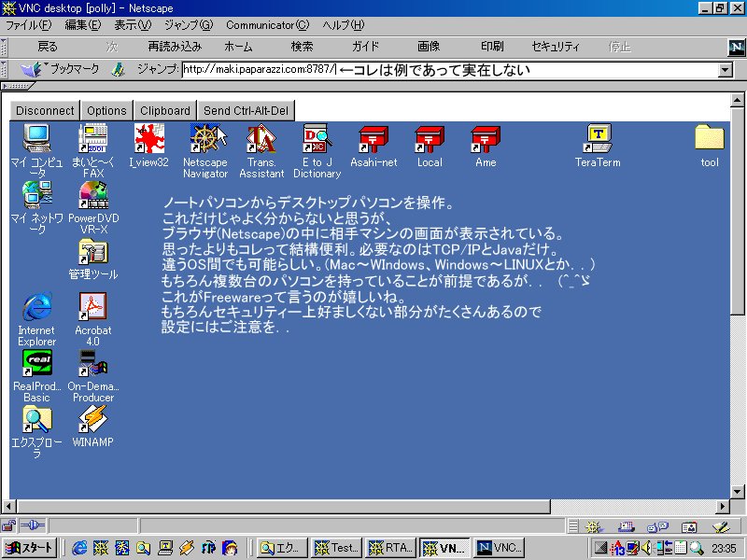747x560 pixels.
Task: Click the horizontal scrollbar right arrow
Action: pos(723,506)
